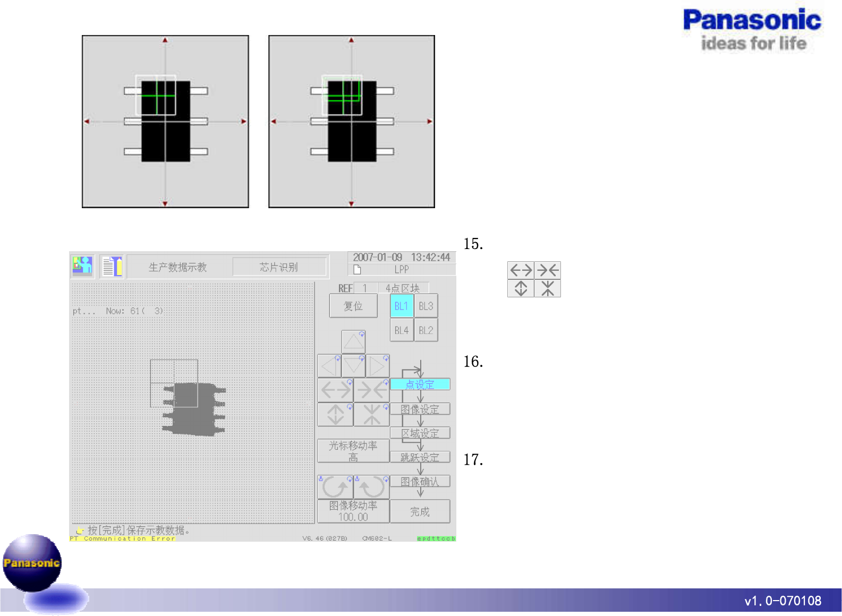Click the document list icon beside operator icon
Screen dimensions: 842x616
point(112,266)
